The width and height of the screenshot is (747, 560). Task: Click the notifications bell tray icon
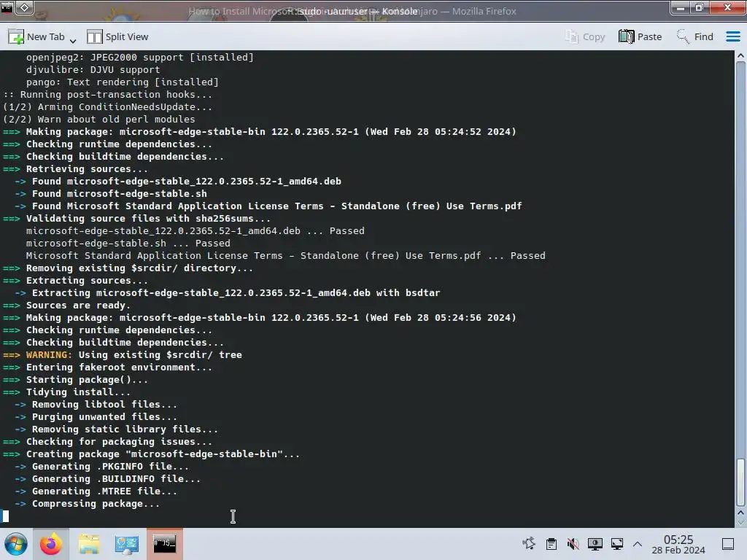[529, 544]
